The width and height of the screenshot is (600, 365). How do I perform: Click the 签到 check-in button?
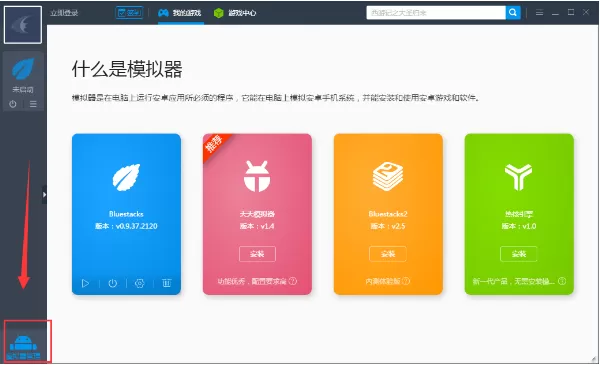pos(129,13)
